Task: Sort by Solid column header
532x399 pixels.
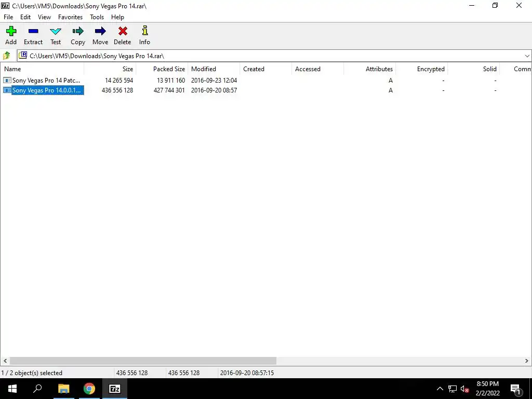Action: click(x=473, y=69)
